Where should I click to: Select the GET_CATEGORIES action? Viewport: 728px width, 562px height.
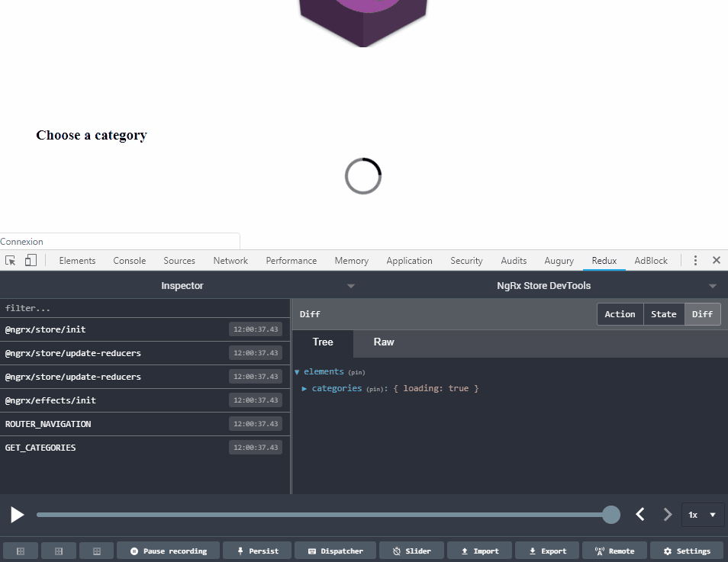pos(145,448)
